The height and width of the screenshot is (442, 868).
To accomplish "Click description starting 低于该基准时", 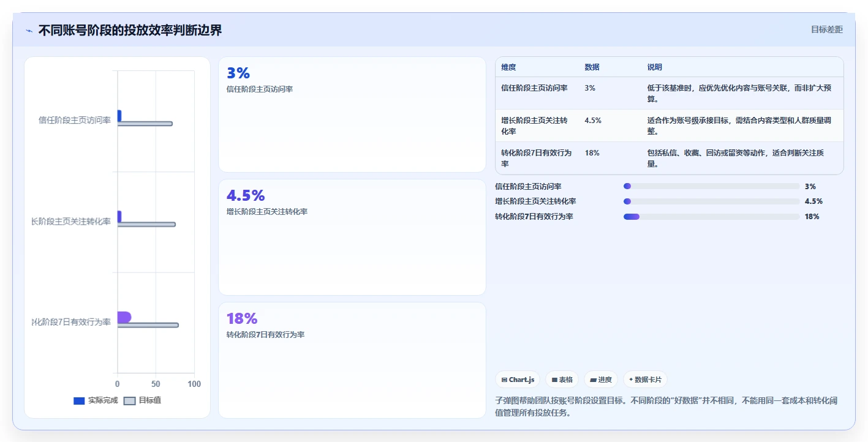I will coord(739,93).
